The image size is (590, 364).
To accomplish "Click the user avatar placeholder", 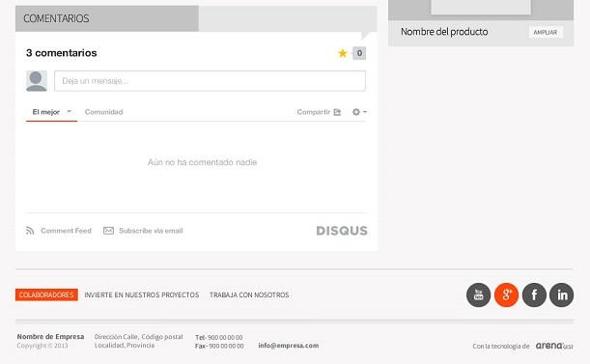I will tap(37, 81).
